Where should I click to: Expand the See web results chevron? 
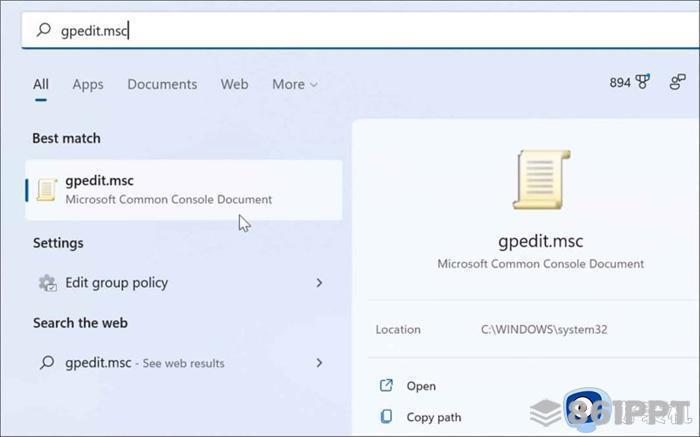pyautogui.click(x=319, y=362)
